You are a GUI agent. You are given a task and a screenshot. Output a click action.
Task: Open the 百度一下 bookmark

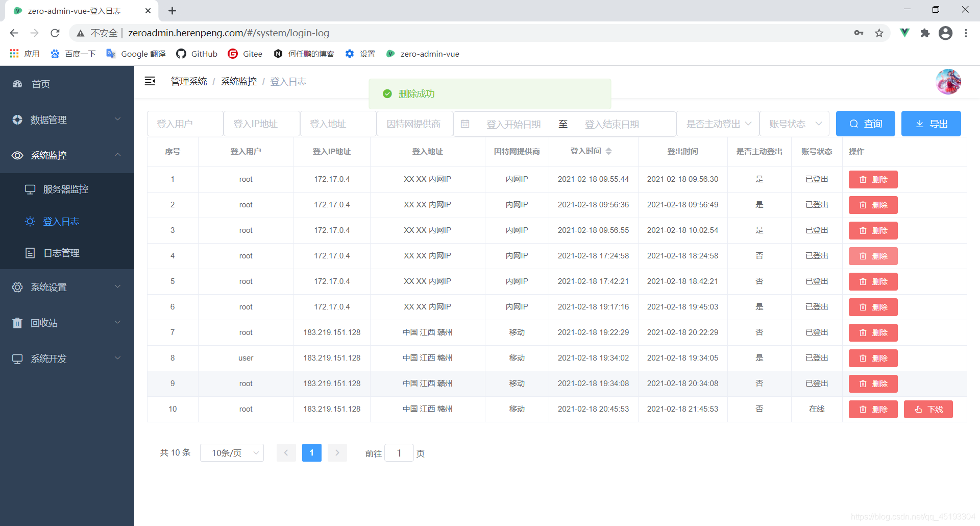pyautogui.click(x=73, y=54)
